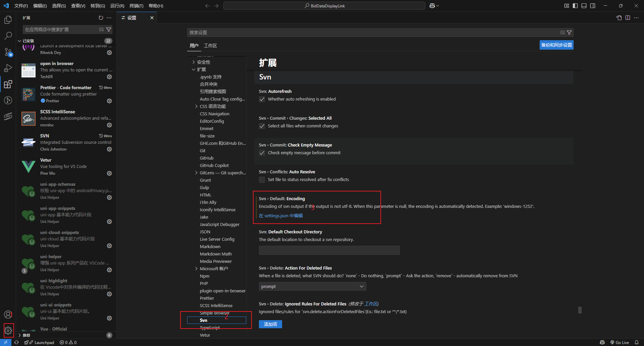
Task: Switch to the 工作区 settings tab
Action: [x=210, y=46]
